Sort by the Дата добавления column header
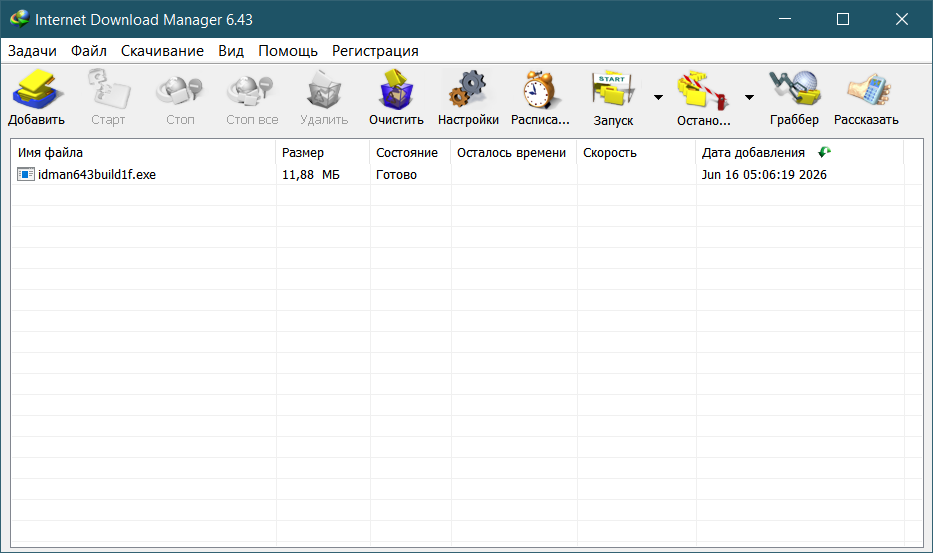Viewport: 933px width, 553px height. click(799, 152)
